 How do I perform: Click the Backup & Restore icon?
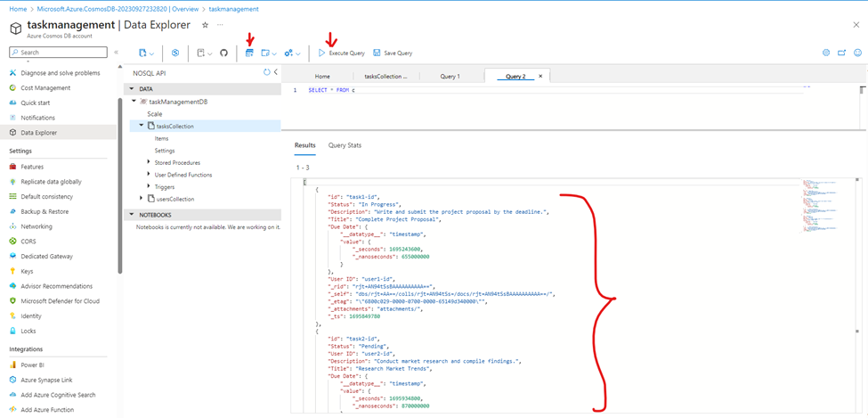coord(13,211)
